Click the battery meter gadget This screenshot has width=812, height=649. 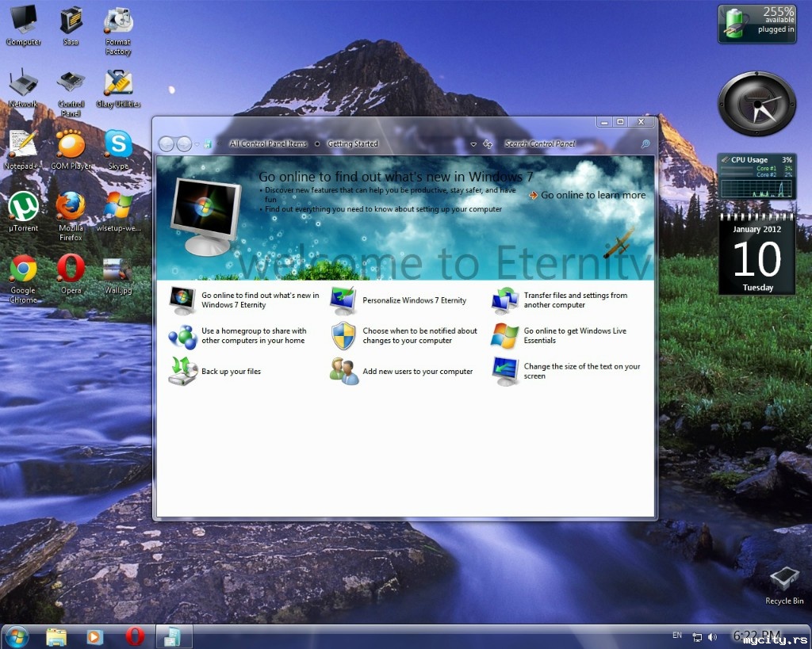(x=756, y=24)
